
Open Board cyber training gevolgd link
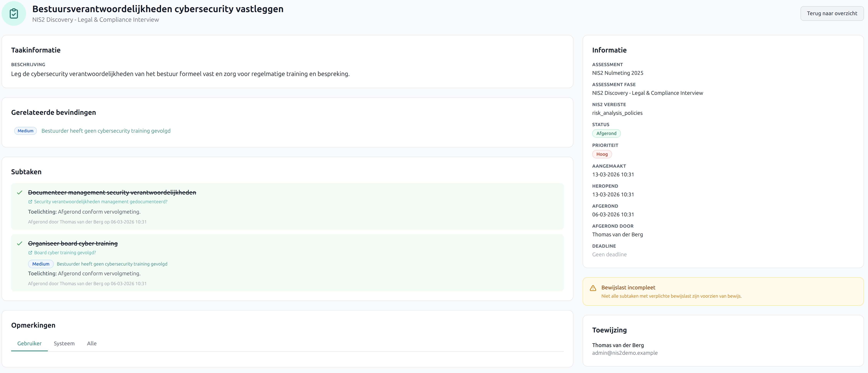[x=65, y=253]
